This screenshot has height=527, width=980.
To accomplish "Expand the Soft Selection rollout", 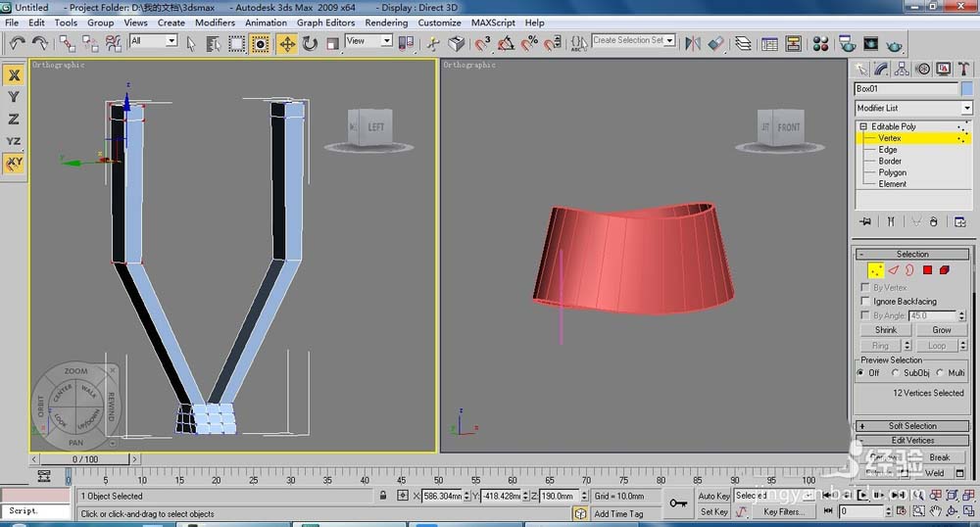I will (912, 426).
